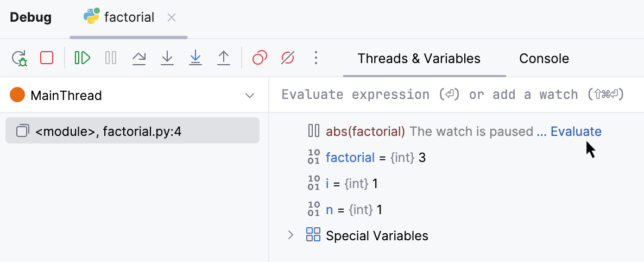Click the Step Into icon
644x262 pixels.
167,58
